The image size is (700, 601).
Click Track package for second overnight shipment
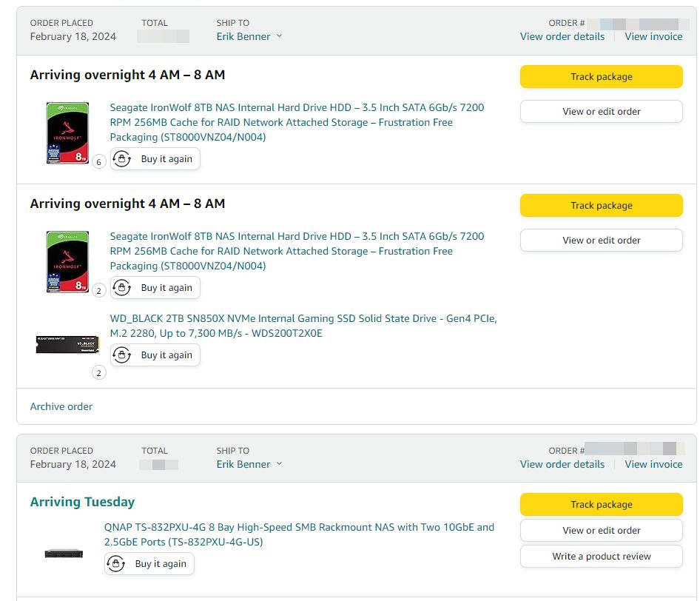pos(601,206)
